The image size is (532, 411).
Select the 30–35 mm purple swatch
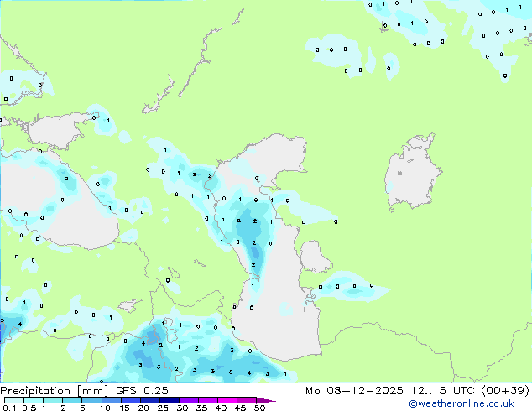(x=189, y=400)
